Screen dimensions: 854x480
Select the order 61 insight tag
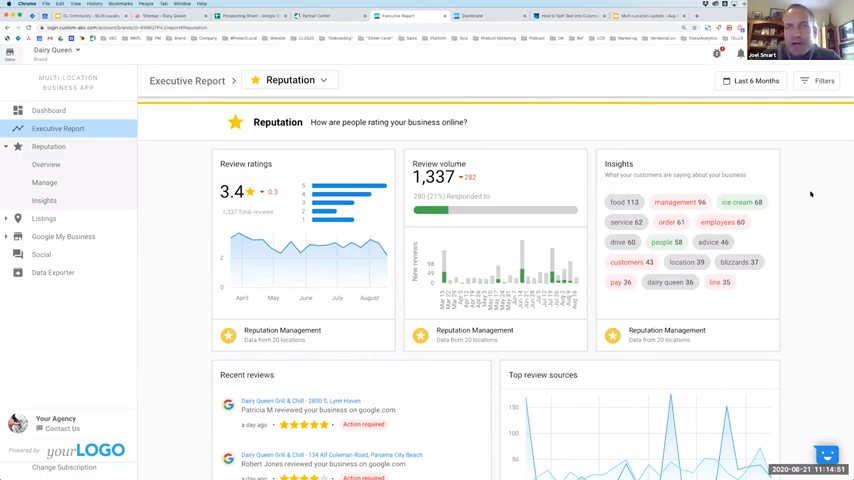coord(671,222)
